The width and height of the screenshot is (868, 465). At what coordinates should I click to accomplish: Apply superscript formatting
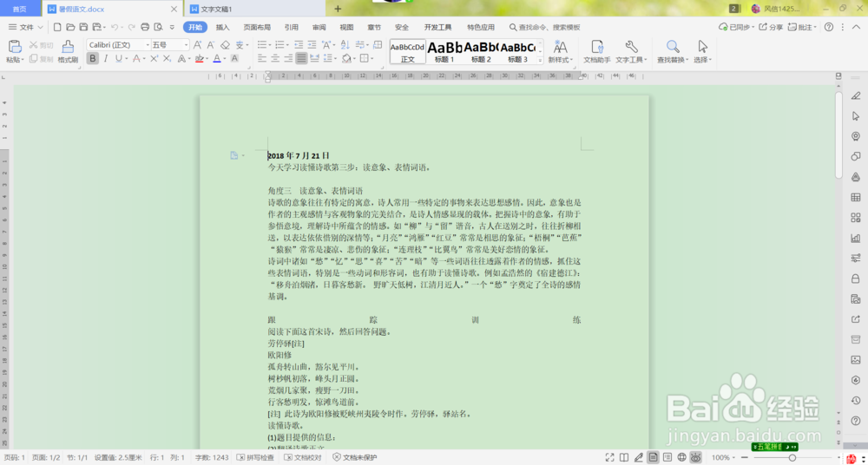coord(154,58)
